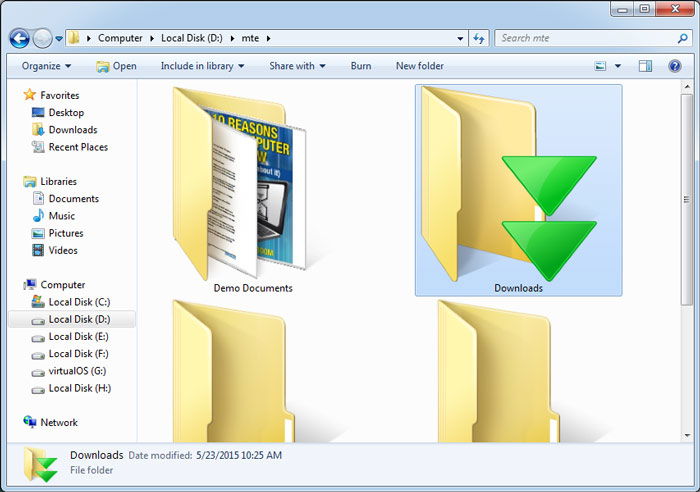Click the New folder button
Image resolution: width=700 pixels, height=492 pixels.
420,66
